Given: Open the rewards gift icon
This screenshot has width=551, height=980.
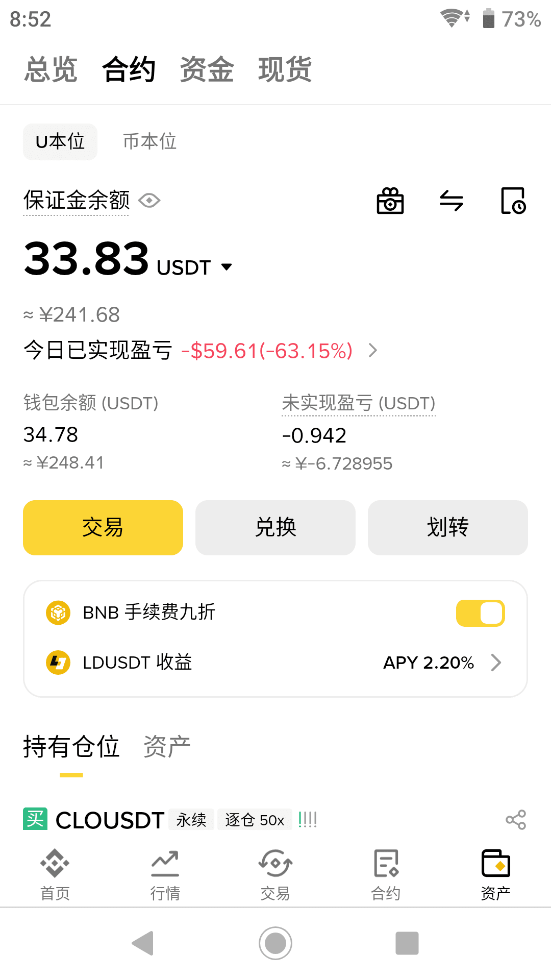Looking at the screenshot, I should pyautogui.click(x=390, y=201).
